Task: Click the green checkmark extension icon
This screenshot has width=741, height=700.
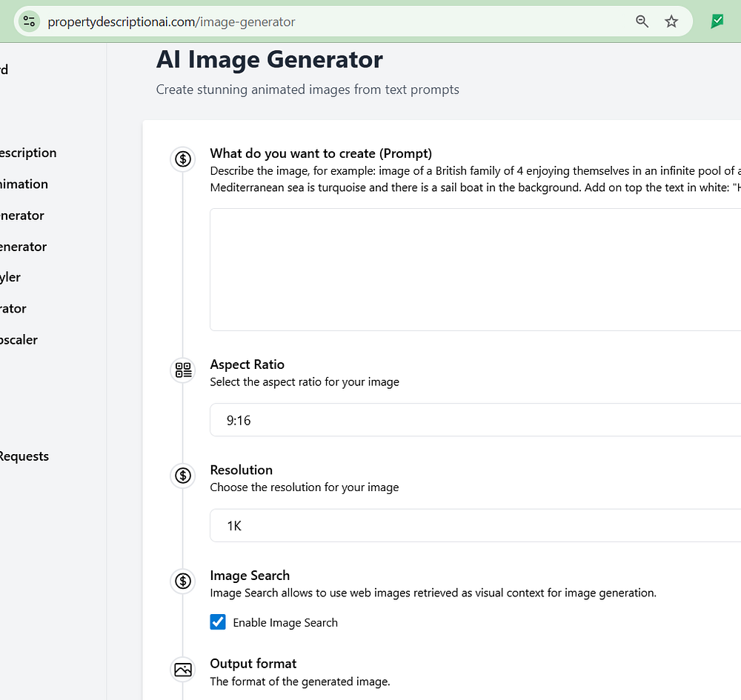Action: coord(717,21)
